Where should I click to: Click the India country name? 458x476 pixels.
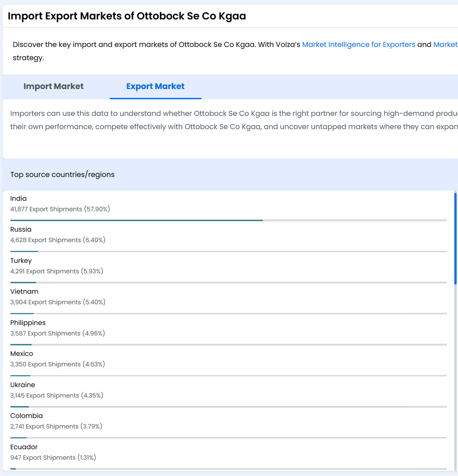[18, 198]
